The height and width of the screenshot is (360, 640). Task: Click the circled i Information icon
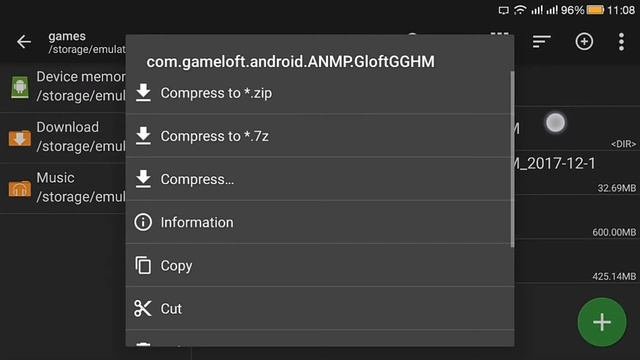[x=143, y=222]
